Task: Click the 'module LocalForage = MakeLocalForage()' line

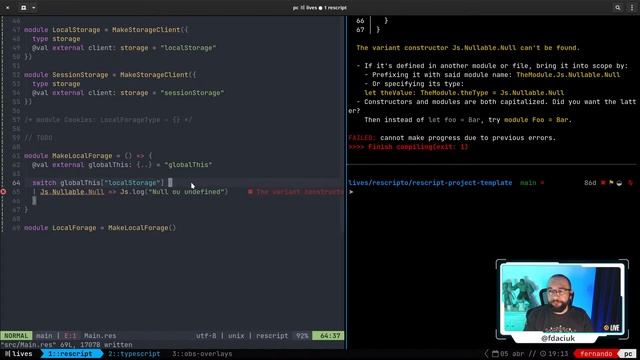Action: click(100, 227)
